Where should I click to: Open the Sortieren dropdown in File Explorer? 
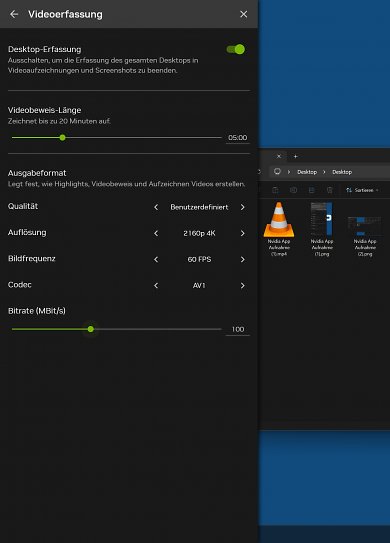point(362,190)
